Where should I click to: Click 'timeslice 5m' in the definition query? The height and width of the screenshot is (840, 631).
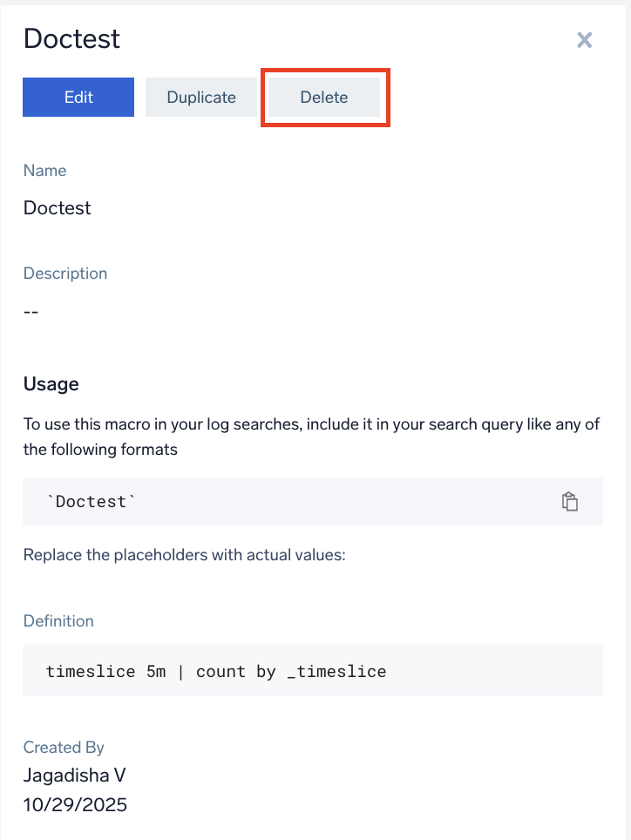106,671
